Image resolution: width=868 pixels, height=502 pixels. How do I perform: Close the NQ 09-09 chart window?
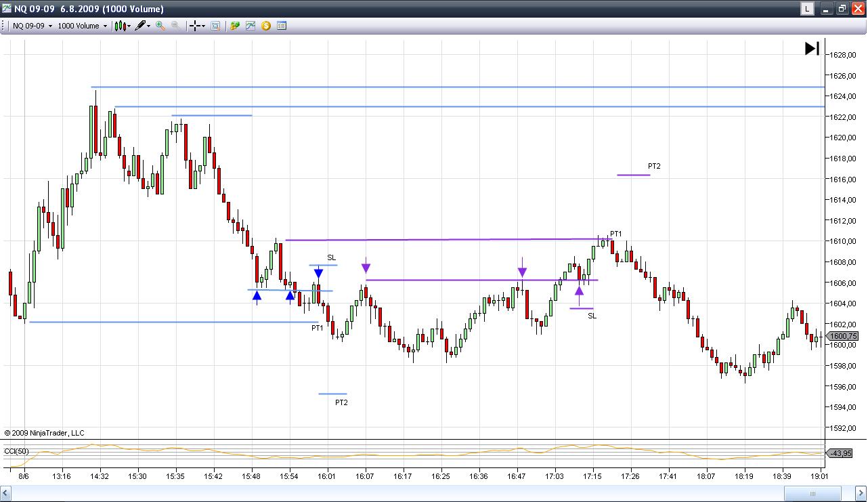tap(856, 9)
